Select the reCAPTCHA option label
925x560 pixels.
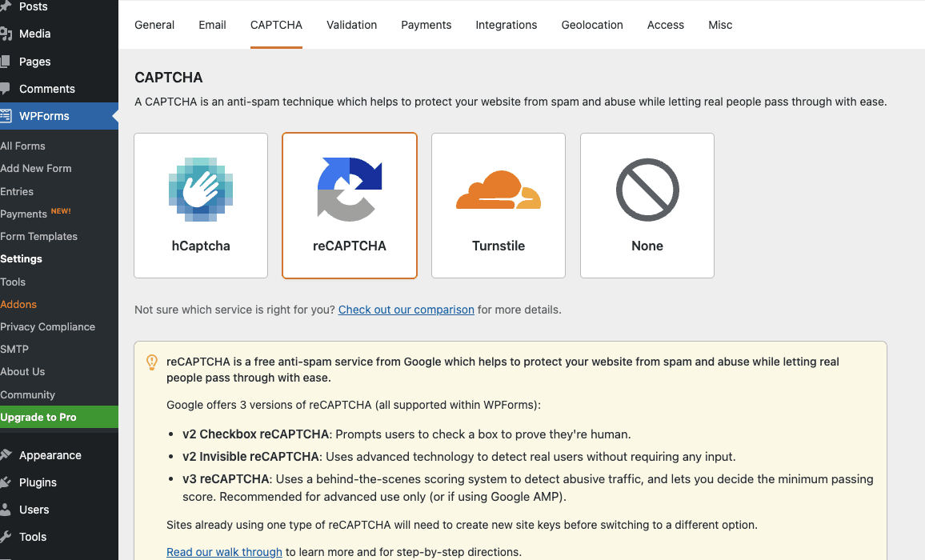point(349,246)
